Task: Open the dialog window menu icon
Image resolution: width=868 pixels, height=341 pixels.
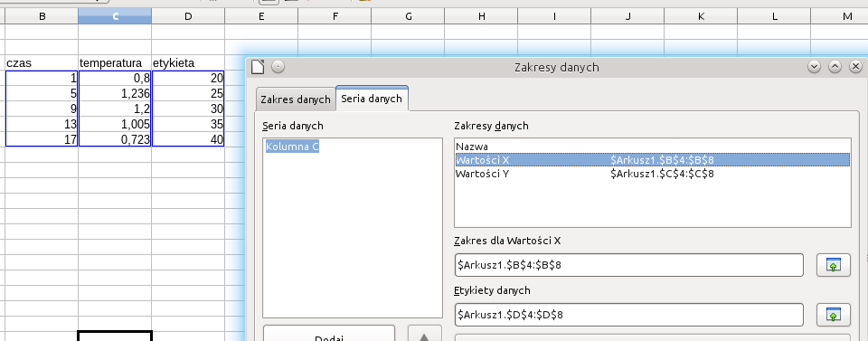Action: (x=258, y=67)
